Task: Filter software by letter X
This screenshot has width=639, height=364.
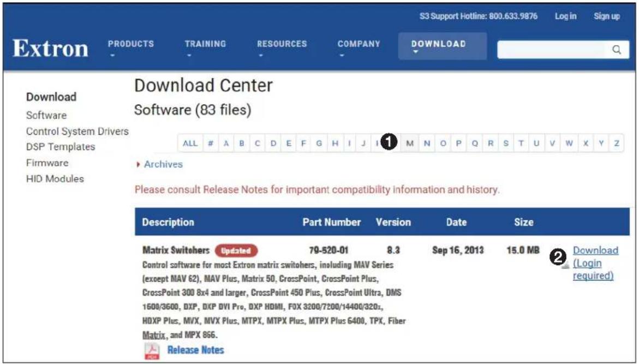Action: tap(586, 144)
